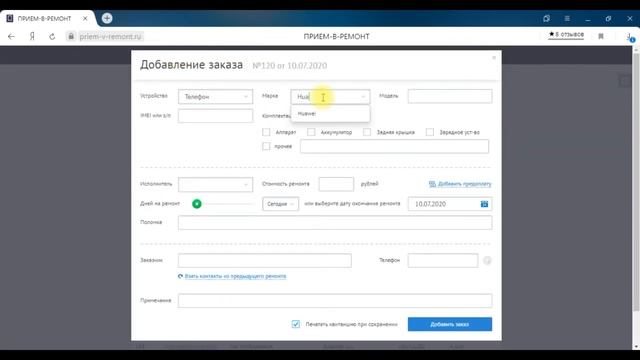Image resolution: width=640 pixels, height=360 pixels.
Task: Tick the Аккумулятор checkbox
Action: (x=311, y=132)
